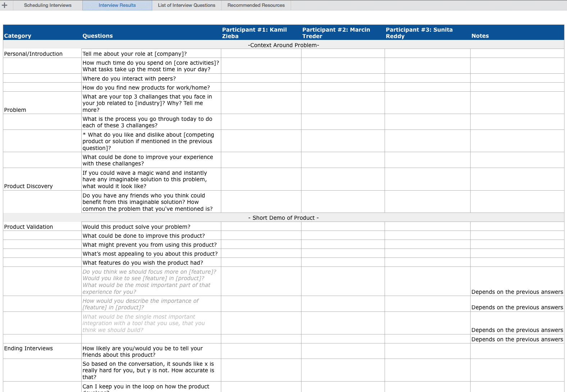Select 'So based on the conversation' question cell
Image resolution: width=567 pixels, height=392 pixels.
(x=151, y=370)
